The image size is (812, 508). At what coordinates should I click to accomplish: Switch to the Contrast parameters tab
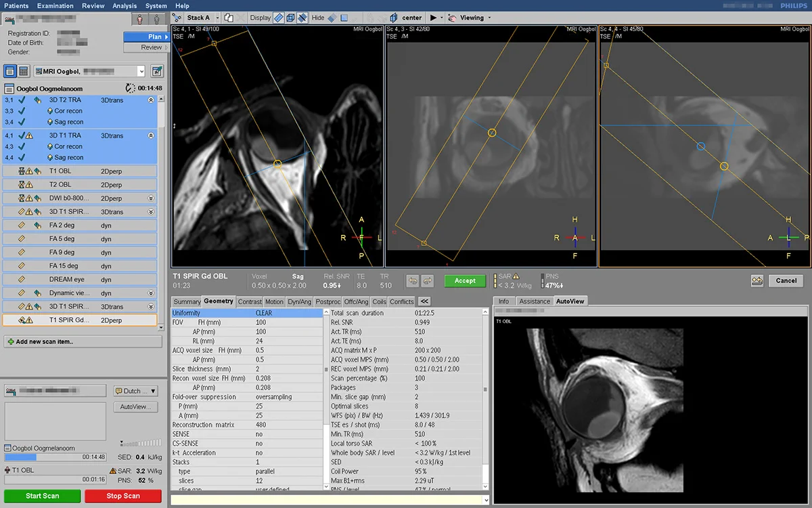[250, 301]
